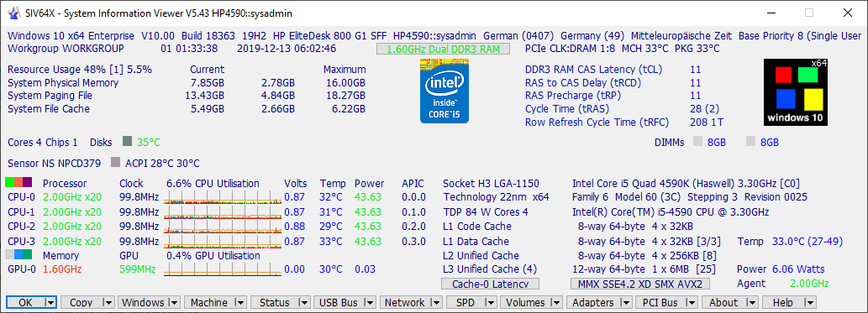Expand the About dropdown arrow
The height and width of the screenshot is (313, 868).
tap(752, 302)
